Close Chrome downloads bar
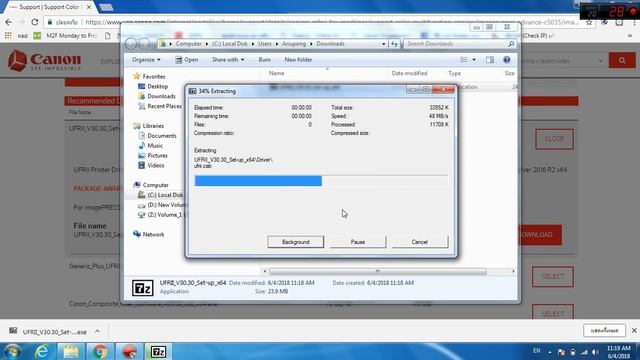 pos(634,330)
